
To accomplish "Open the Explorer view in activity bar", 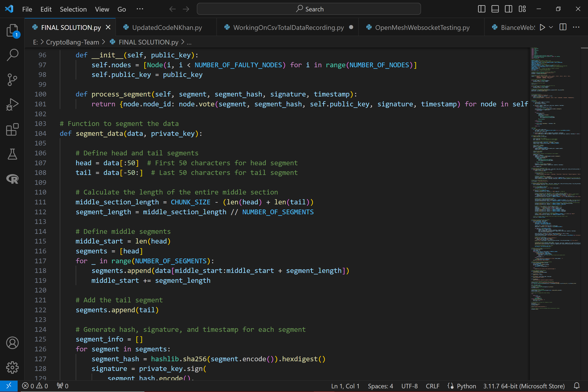I will 12,30.
